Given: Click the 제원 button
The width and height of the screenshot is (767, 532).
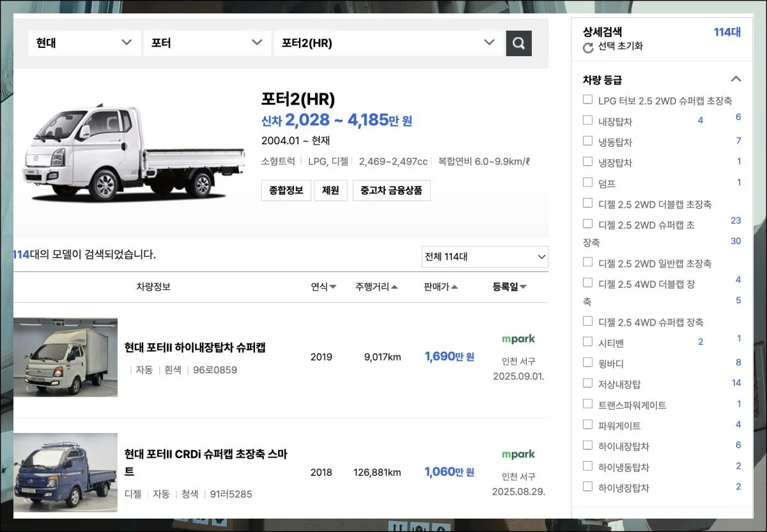Looking at the screenshot, I should click(330, 190).
